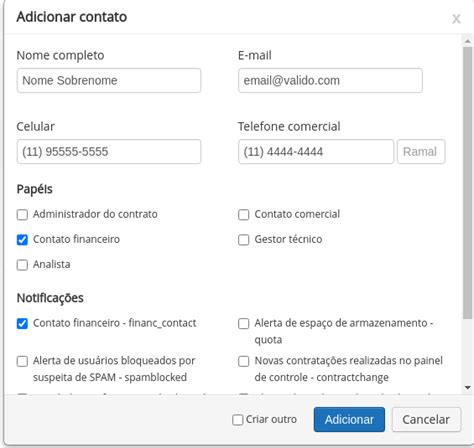Click the Adicionar button
Screen dimensions: 474x448
point(349,420)
